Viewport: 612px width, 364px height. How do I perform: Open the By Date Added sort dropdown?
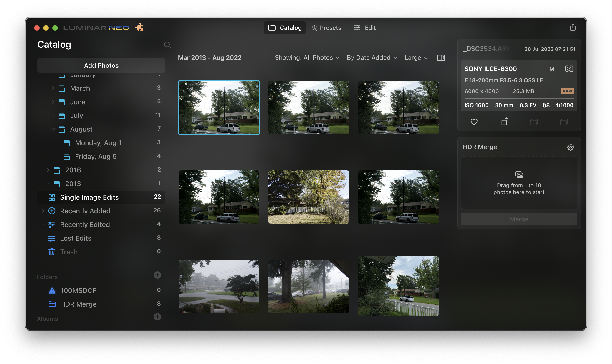pyautogui.click(x=372, y=58)
